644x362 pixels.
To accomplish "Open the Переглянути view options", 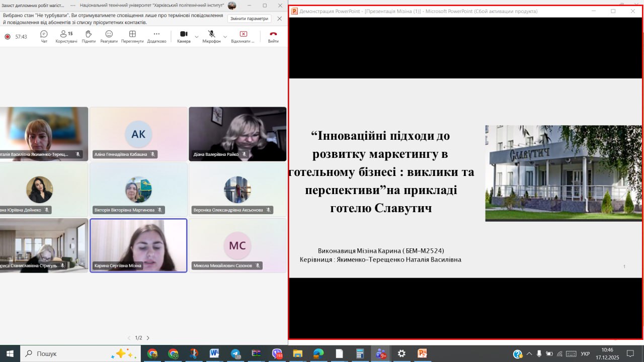I will click(132, 36).
